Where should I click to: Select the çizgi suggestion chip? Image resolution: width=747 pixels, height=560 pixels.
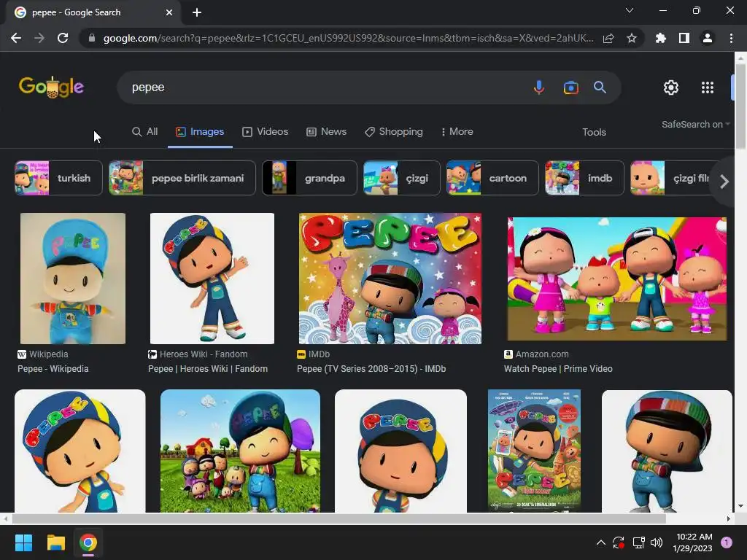[402, 178]
